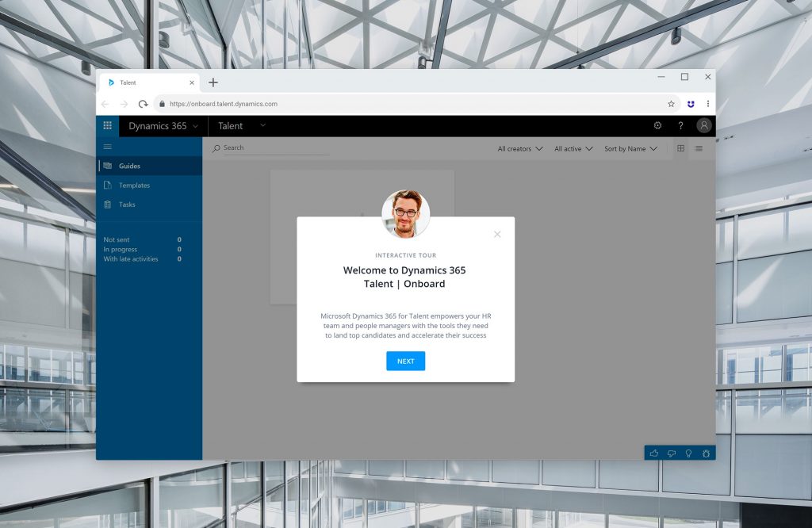
Task: View site security lock info
Action: (x=162, y=104)
